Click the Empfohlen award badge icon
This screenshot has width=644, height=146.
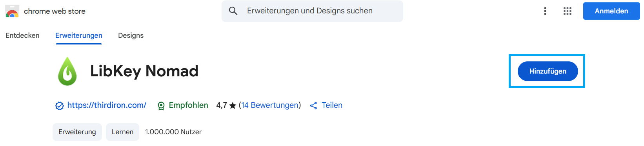[161, 105]
